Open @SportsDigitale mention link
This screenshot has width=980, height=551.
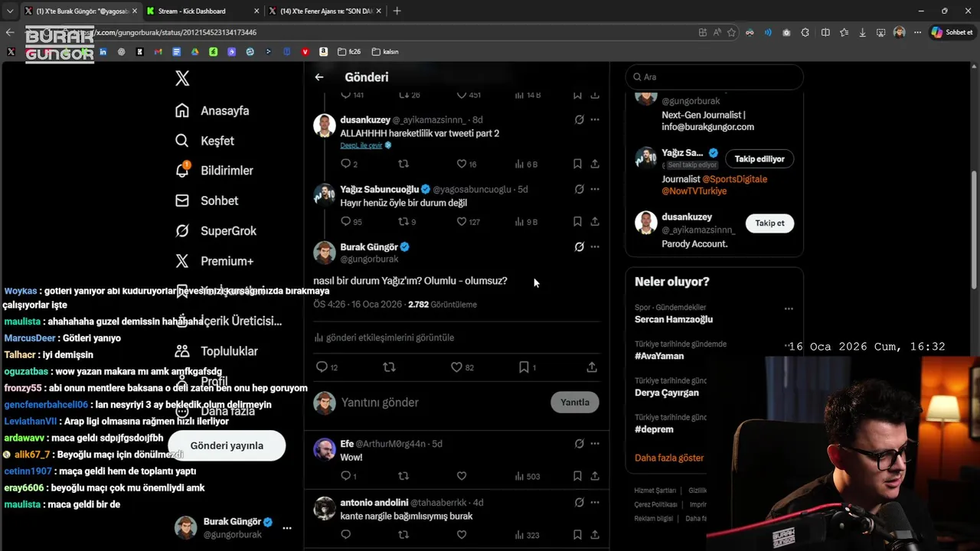coord(734,179)
